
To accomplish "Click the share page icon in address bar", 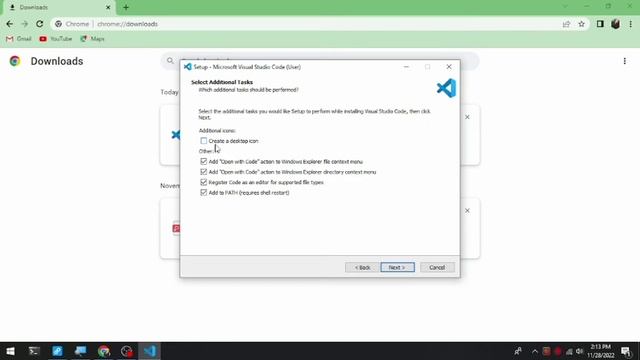I will click(x=566, y=24).
